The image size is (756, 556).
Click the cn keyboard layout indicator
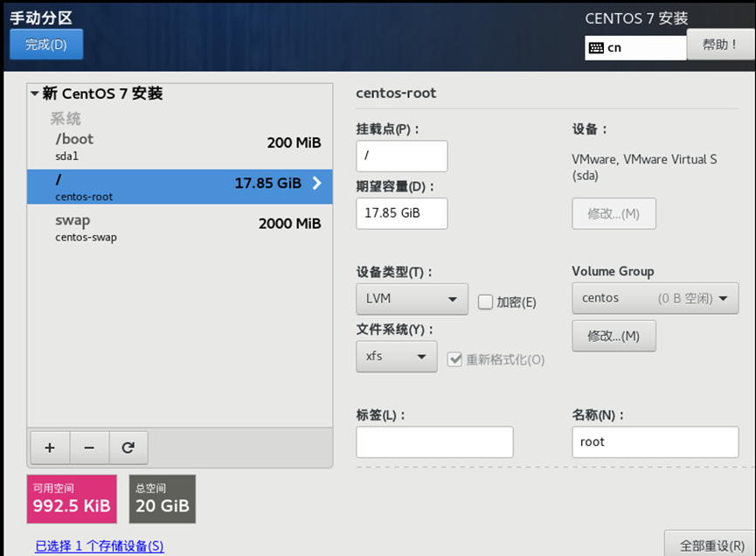point(635,48)
